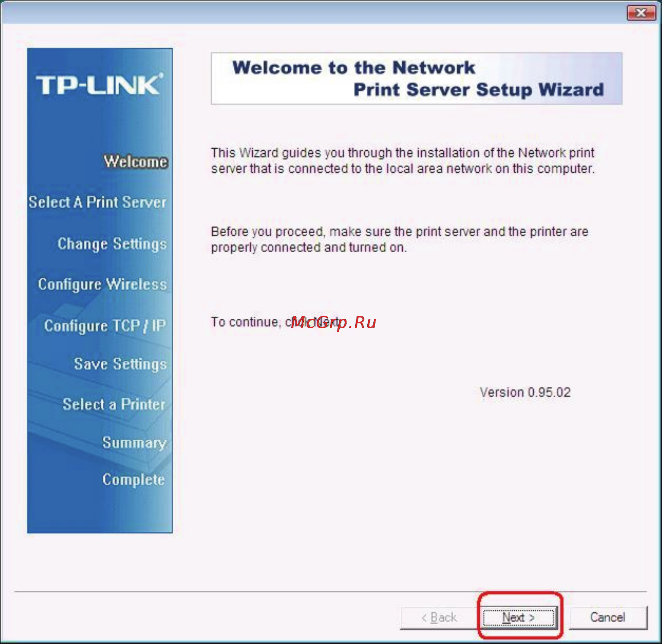Click the Configure Wireless step label
Screen dimensions: 662x644
(102, 284)
